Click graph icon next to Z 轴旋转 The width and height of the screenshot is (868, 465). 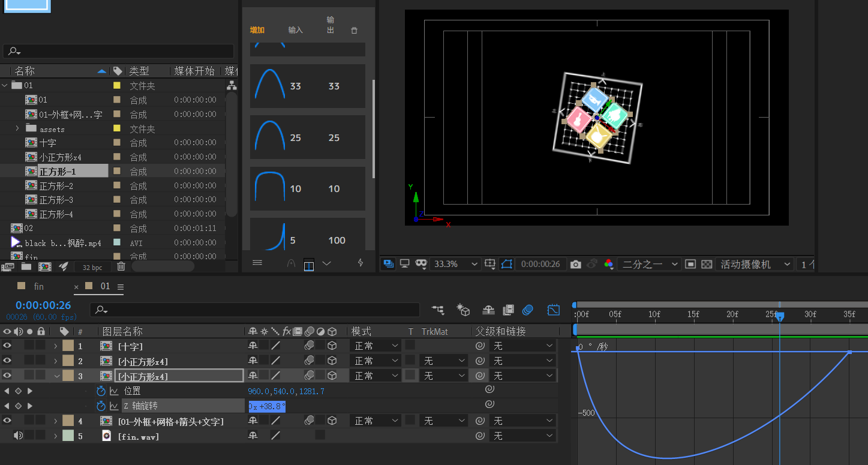(x=114, y=406)
